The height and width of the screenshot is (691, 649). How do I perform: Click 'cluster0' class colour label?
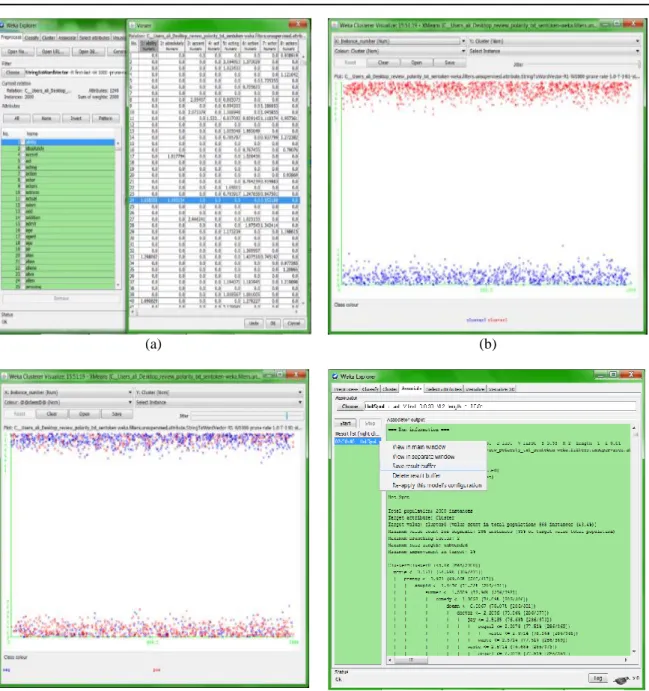pos(476,320)
